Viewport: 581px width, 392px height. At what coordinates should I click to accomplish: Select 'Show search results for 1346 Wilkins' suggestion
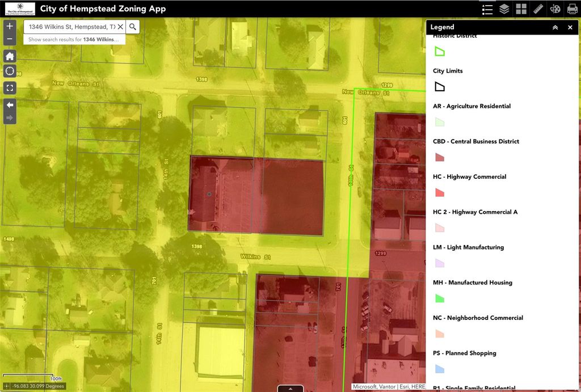(74, 40)
